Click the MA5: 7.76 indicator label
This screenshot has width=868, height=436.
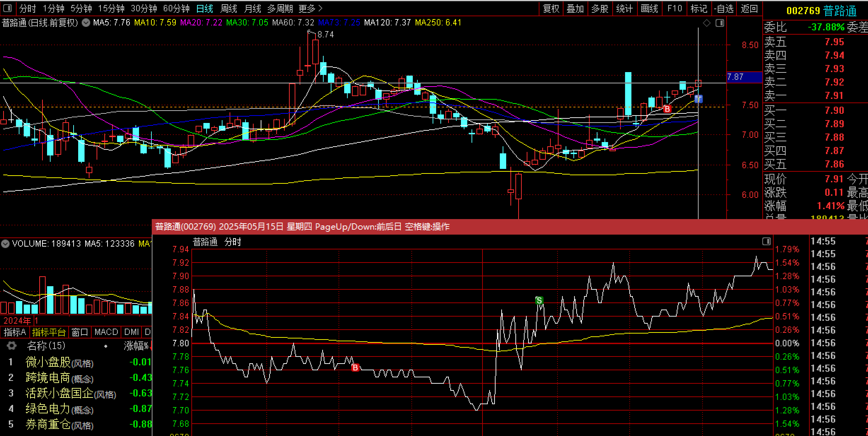coord(112,23)
